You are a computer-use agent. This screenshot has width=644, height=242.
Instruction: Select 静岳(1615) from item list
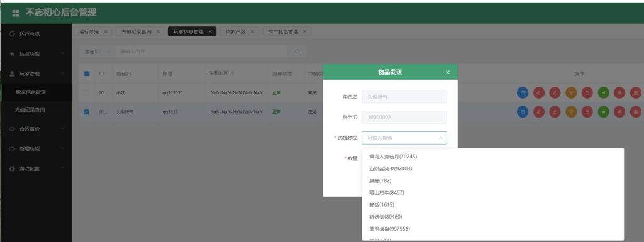[493, 205]
